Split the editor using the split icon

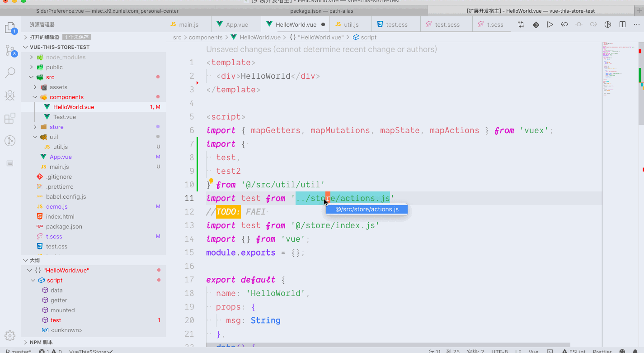pyautogui.click(x=622, y=25)
